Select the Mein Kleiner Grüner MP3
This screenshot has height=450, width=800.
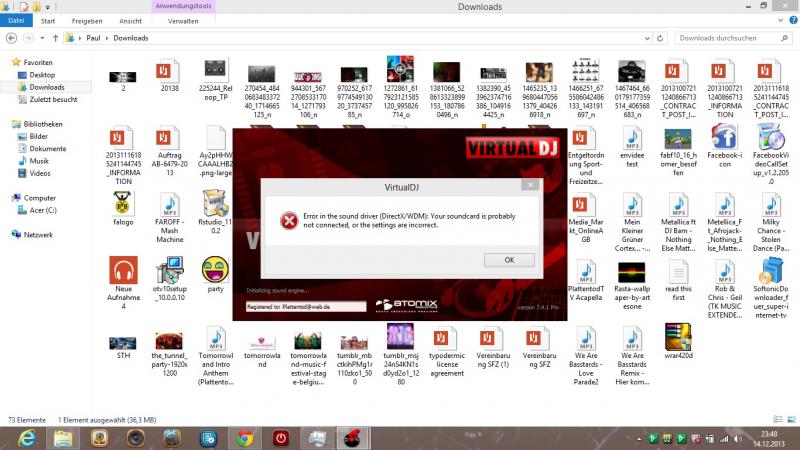point(632,222)
